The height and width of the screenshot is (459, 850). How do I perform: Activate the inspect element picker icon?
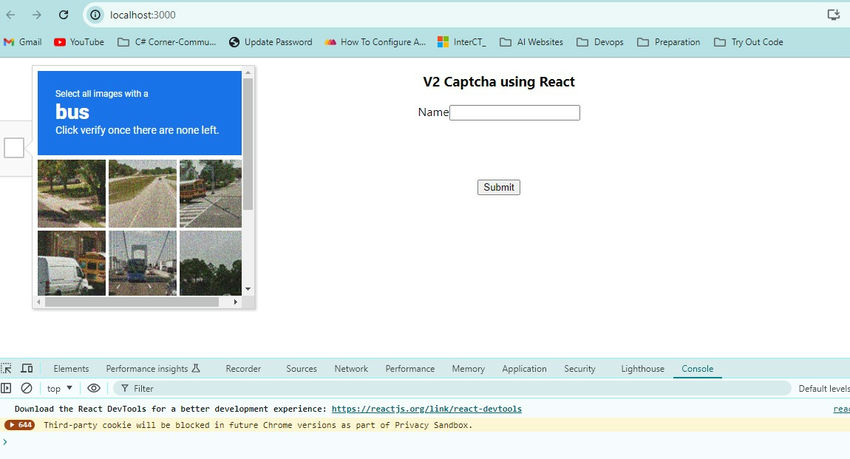coord(7,369)
